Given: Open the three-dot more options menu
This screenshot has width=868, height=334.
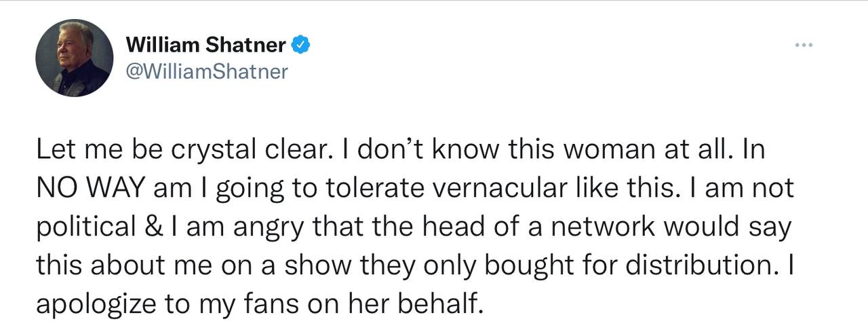Looking at the screenshot, I should click(x=804, y=46).
